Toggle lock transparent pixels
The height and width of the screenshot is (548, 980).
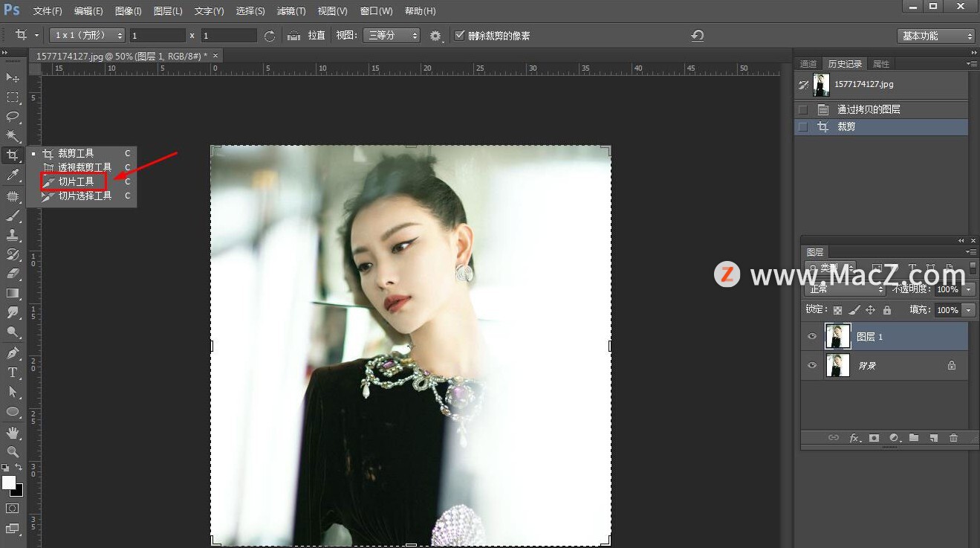coord(838,310)
